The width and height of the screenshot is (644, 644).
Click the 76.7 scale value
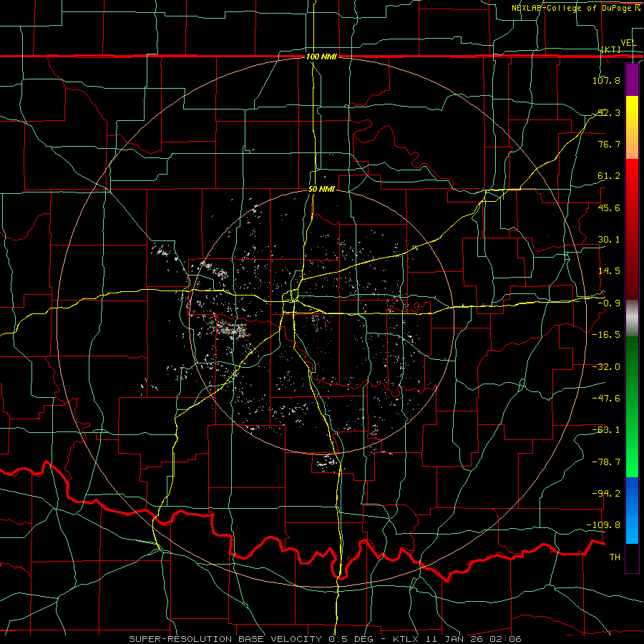609,144
